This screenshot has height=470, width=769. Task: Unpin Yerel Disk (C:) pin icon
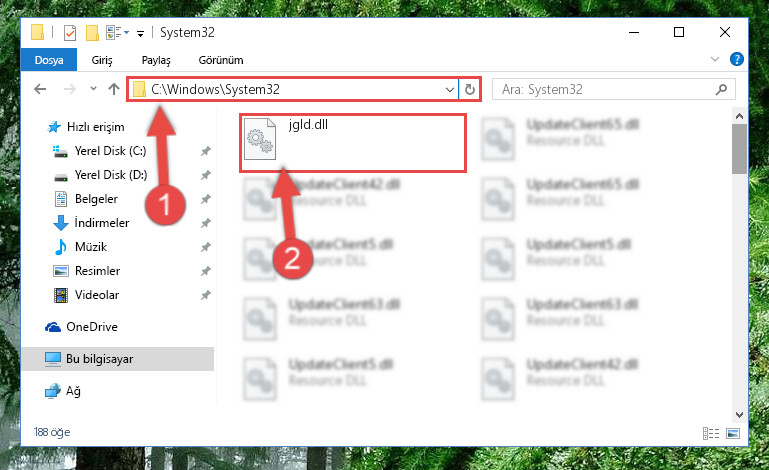tap(206, 151)
